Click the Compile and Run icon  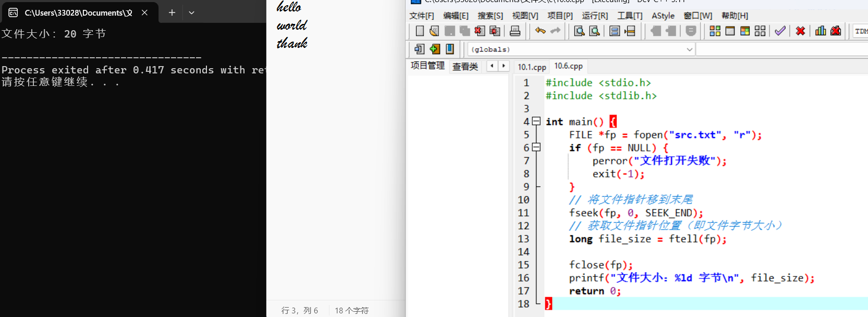pyautogui.click(x=745, y=31)
